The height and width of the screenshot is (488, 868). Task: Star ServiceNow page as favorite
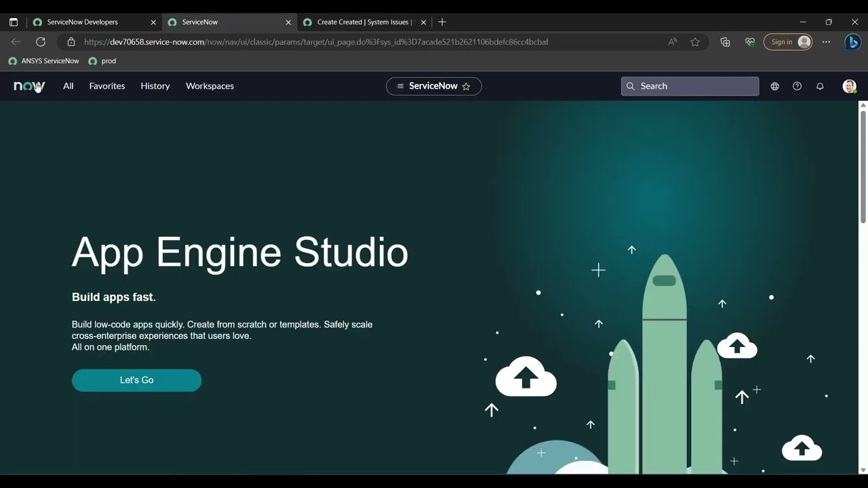(466, 86)
